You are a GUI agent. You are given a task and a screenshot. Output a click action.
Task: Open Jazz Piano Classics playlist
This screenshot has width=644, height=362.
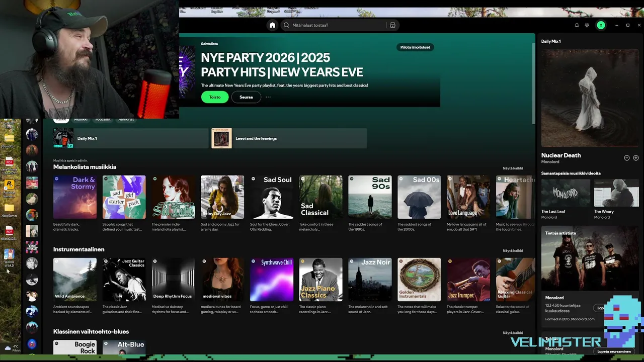tap(321, 280)
